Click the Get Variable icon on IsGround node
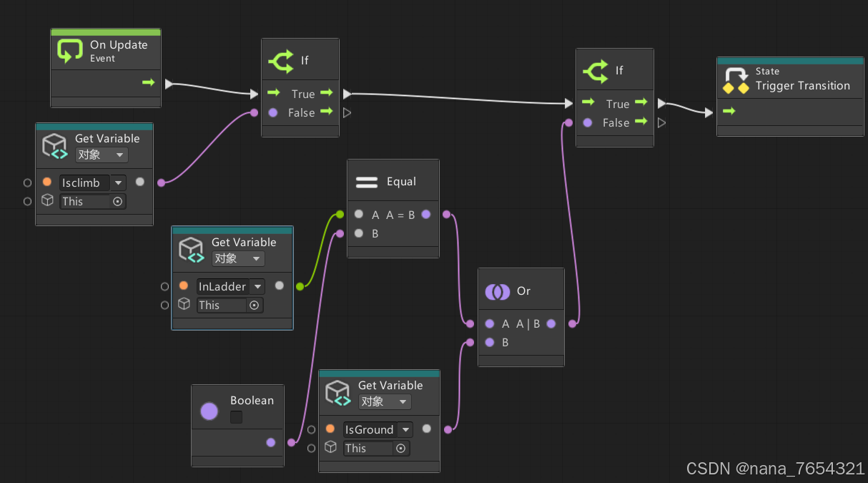Viewport: 868px width, 483px height. coord(337,392)
